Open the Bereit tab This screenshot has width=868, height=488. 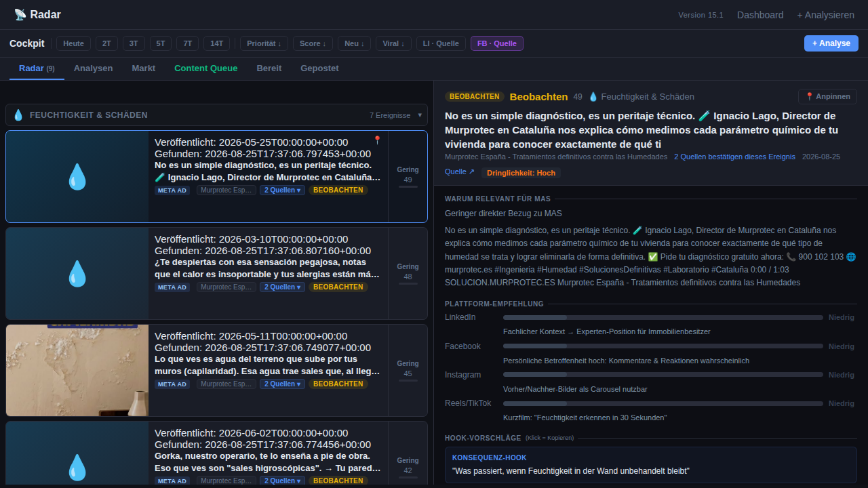(269, 68)
